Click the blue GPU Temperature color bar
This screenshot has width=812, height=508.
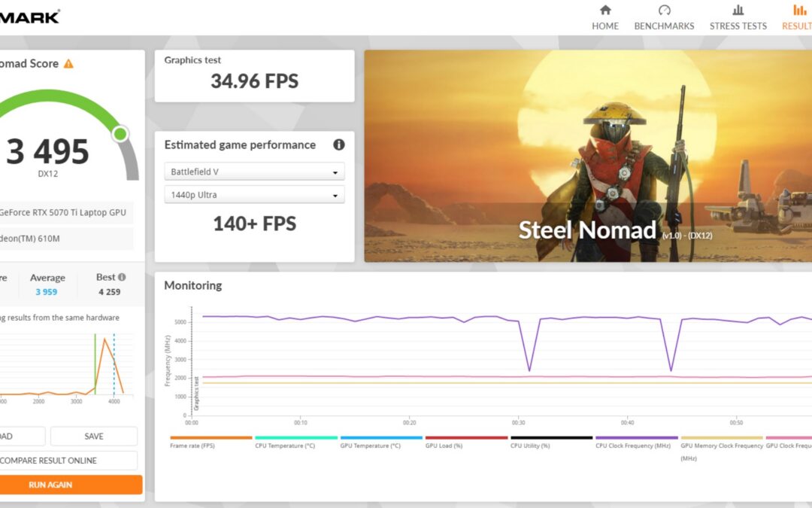click(380, 437)
